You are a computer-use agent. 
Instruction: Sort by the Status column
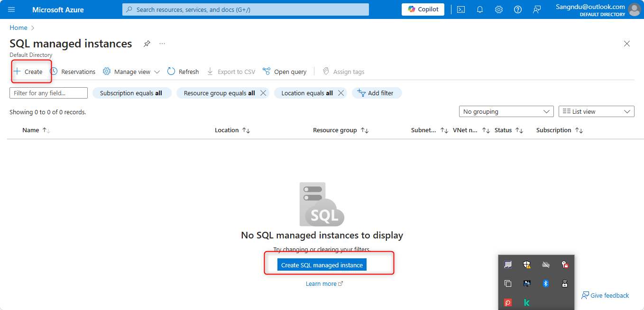coord(508,130)
